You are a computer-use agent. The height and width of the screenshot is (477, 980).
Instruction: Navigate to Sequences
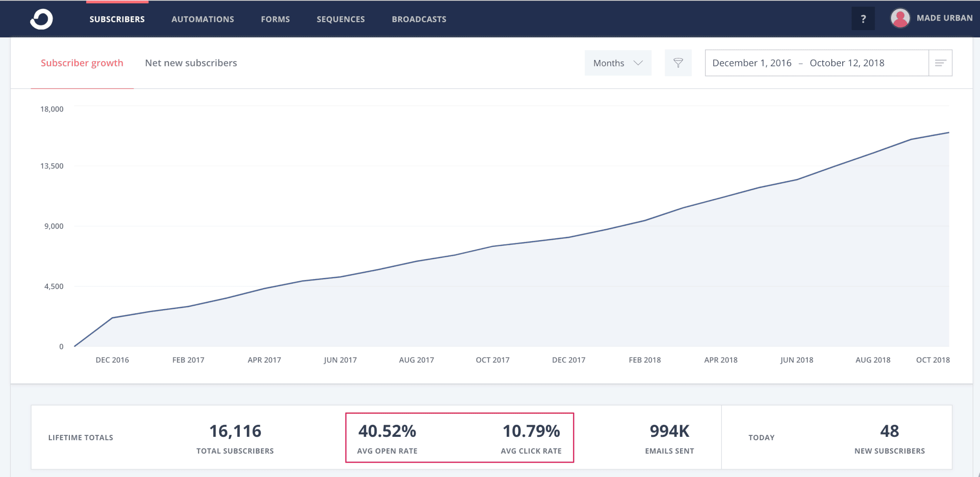[x=341, y=19]
